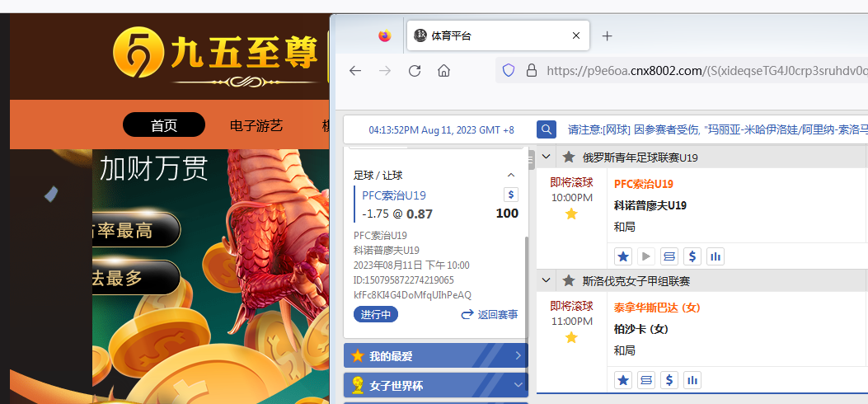Click the odds -1.75 @ 0.87

click(x=397, y=214)
